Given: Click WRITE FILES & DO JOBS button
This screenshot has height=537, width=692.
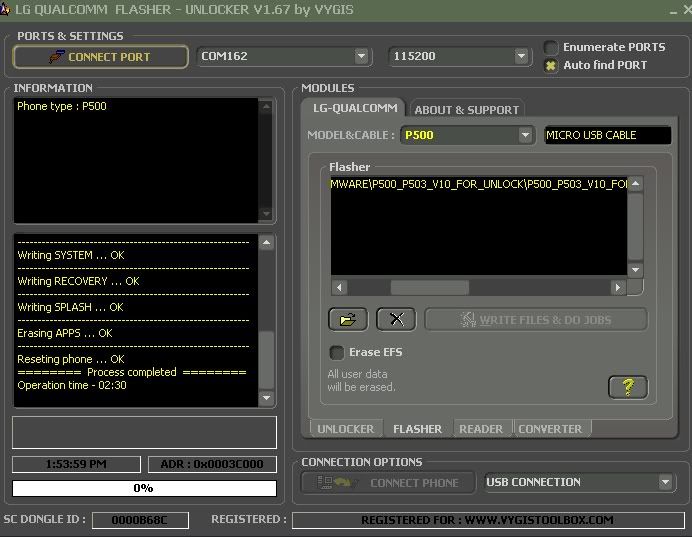Looking at the screenshot, I should pyautogui.click(x=536, y=319).
